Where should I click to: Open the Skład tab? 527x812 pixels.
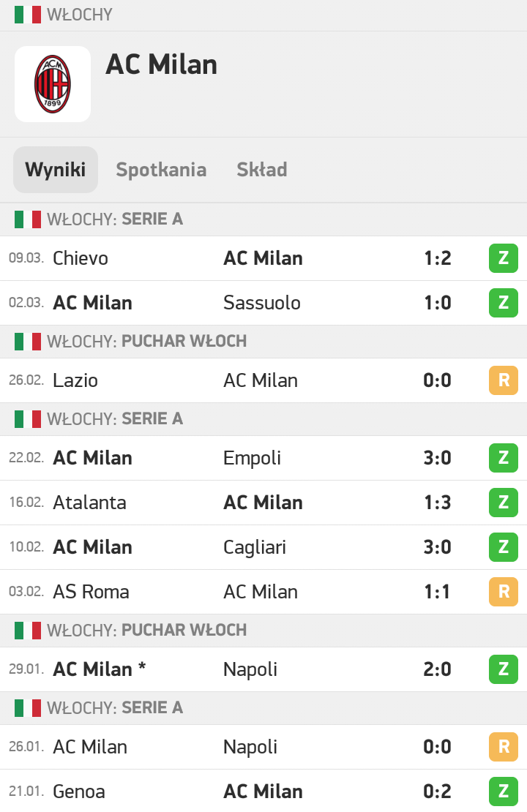pyautogui.click(x=262, y=169)
